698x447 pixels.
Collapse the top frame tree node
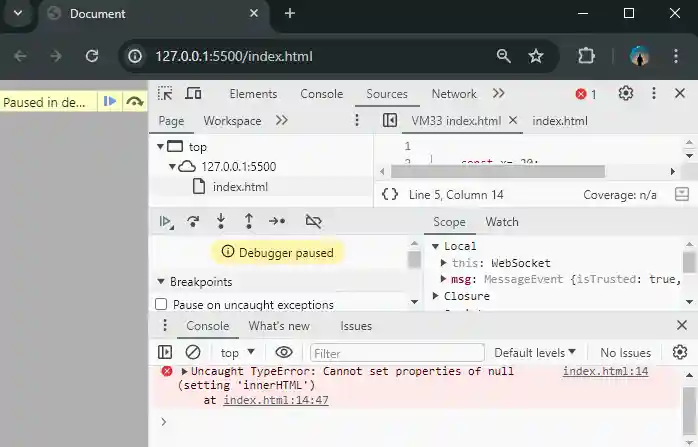pos(160,146)
